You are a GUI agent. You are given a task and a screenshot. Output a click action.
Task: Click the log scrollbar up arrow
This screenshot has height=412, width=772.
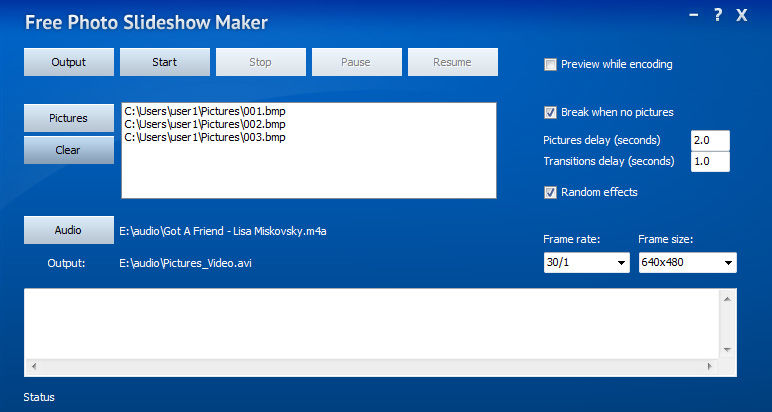point(727,299)
